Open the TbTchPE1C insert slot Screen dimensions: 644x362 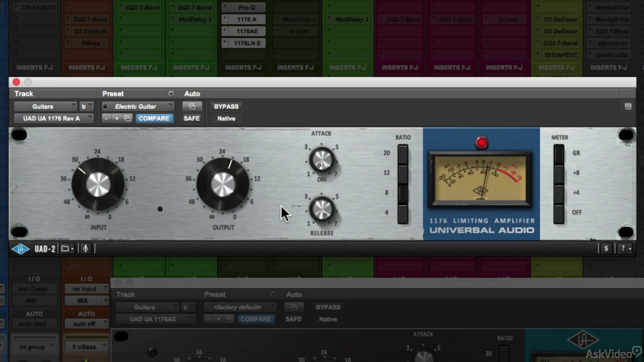click(557, 55)
